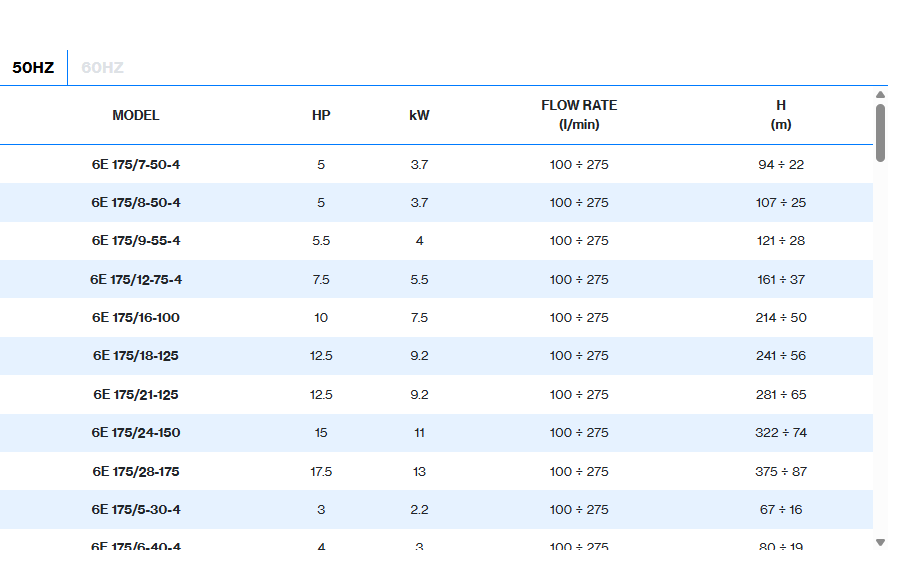
Task: Select model 6E 175/18-125
Action: 136,356
